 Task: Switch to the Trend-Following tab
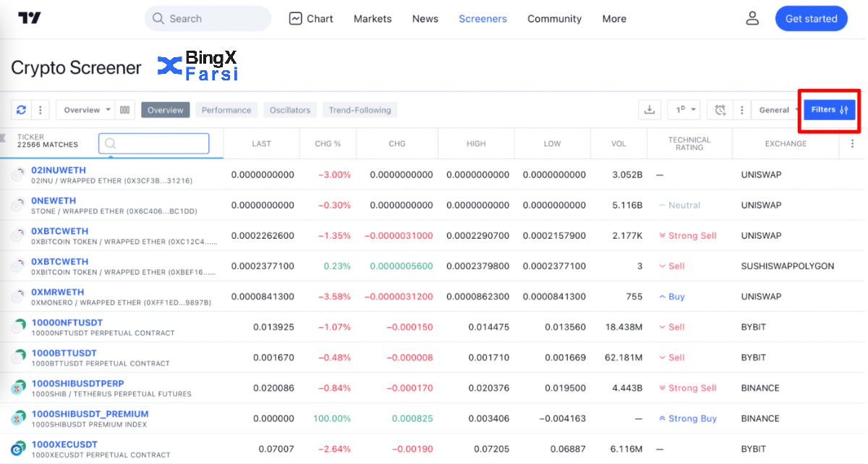(x=359, y=110)
